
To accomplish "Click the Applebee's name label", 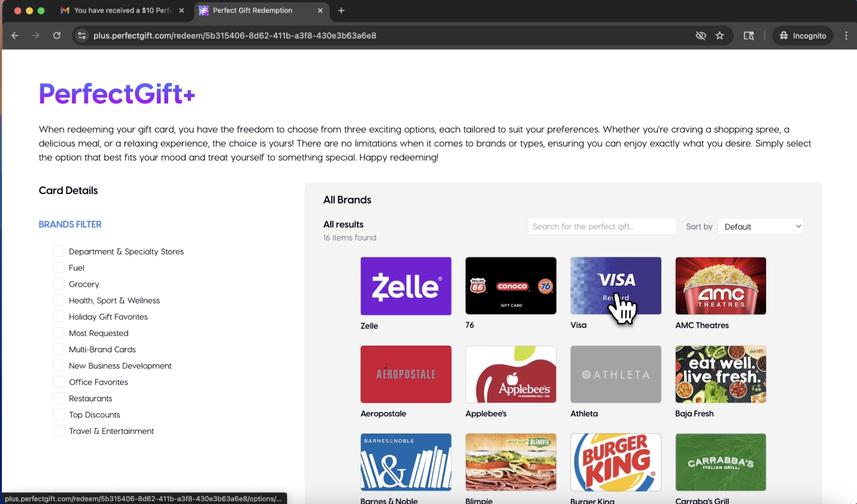I will coord(486,413).
